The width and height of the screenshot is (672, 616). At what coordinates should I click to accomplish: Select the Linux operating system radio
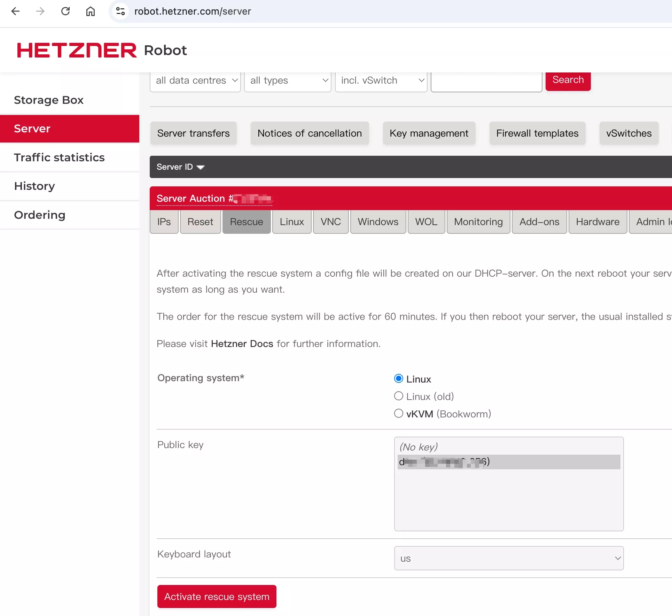tap(399, 378)
